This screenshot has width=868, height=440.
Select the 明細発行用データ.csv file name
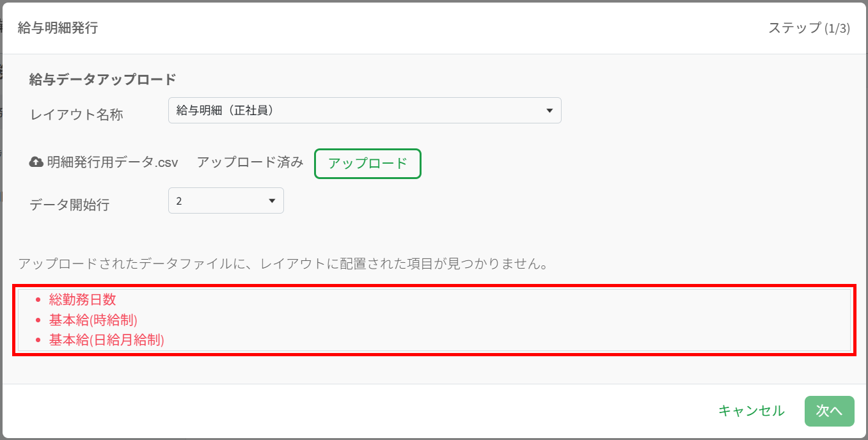(113, 162)
